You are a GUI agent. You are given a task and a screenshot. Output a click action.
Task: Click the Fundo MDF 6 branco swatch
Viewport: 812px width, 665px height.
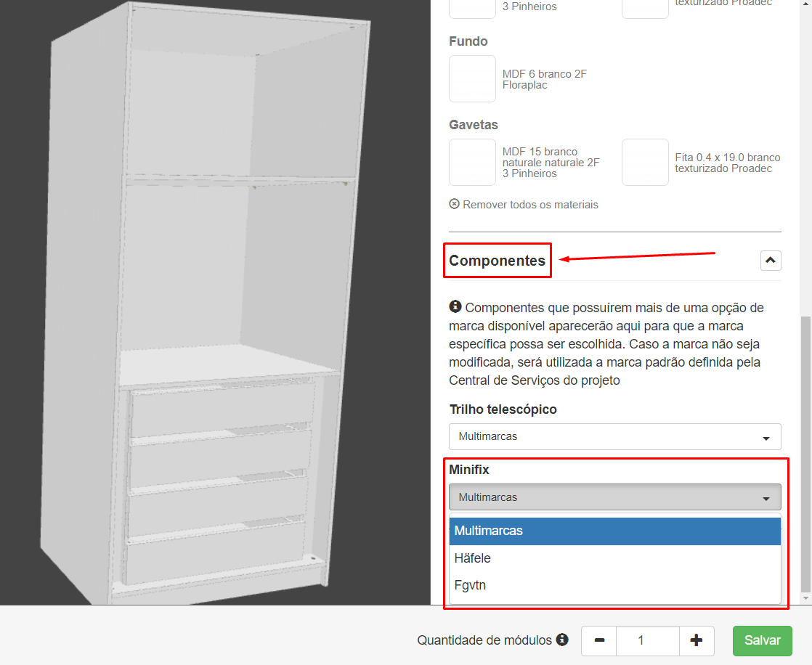pos(472,78)
